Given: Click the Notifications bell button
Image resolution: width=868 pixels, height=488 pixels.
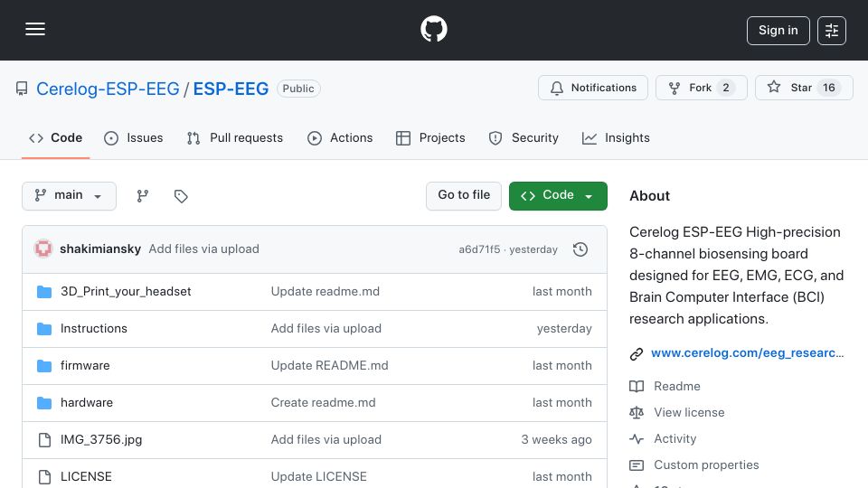Looking at the screenshot, I should (593, 88).
